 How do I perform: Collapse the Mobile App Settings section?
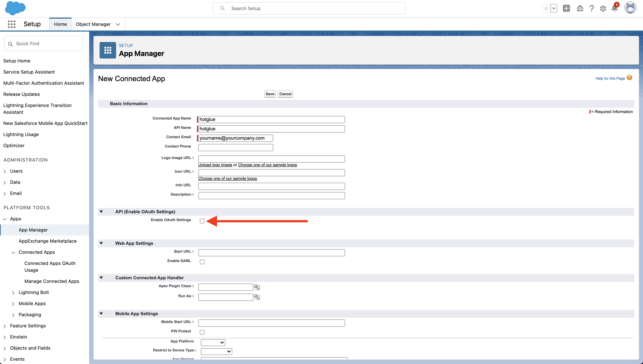point(101,313)
